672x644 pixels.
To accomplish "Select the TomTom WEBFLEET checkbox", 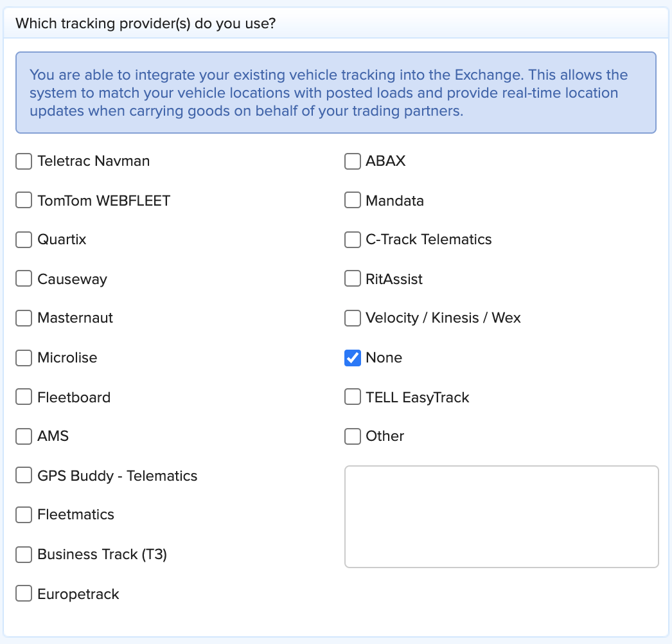I will pyautogui.click(x=24, y=201).
